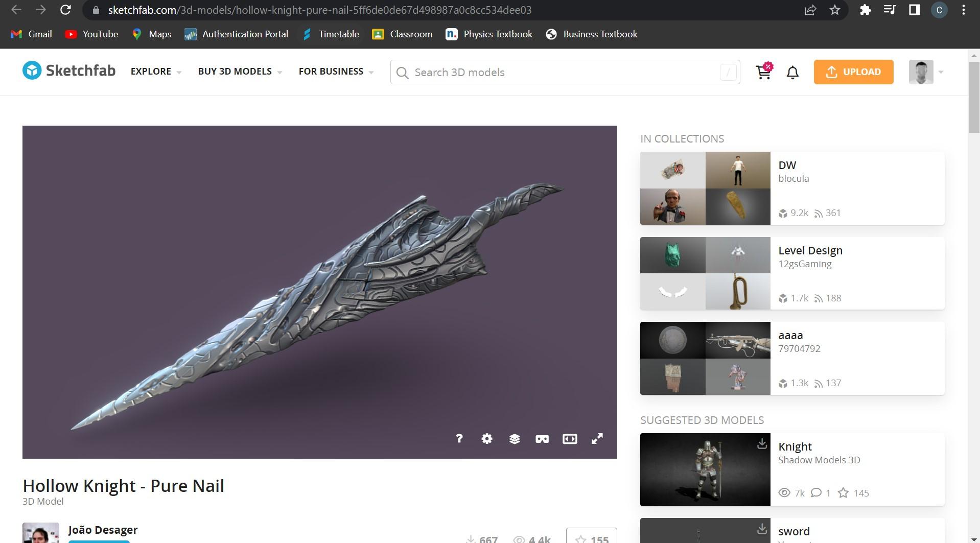The width and height of the screenshot is (980, 543).
Task: Open the viewer help overlay
Action: click(459, 438)
